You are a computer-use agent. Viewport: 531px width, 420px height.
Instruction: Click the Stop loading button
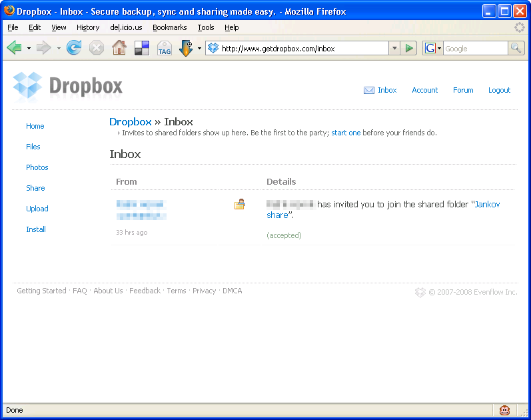point(97,48)
